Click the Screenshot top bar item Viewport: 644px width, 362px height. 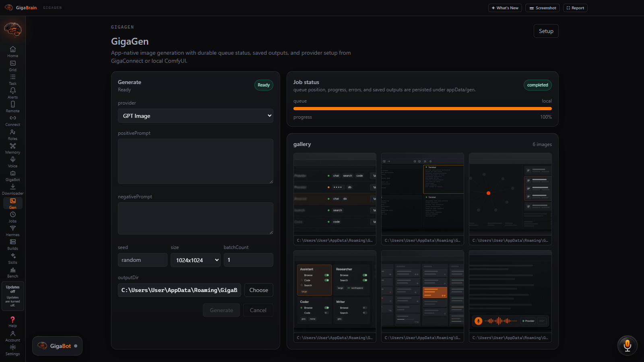point(543,8)
